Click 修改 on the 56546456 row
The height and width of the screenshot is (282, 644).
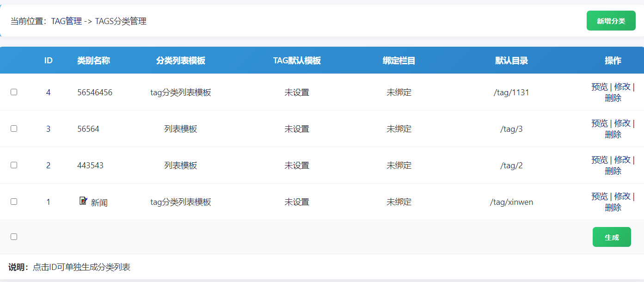pyautogui.click(x=623, y=86)
